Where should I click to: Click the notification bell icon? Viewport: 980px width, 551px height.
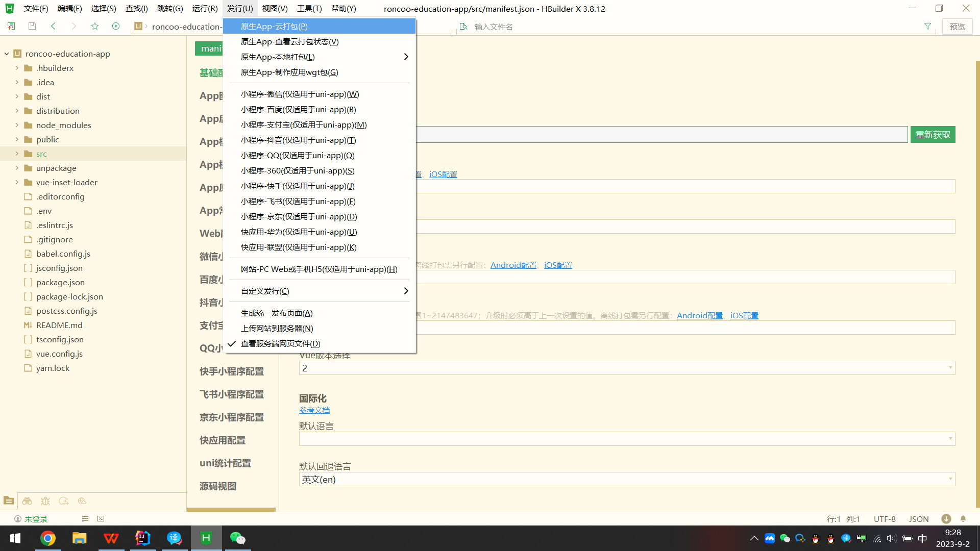[x=963, y=519]
